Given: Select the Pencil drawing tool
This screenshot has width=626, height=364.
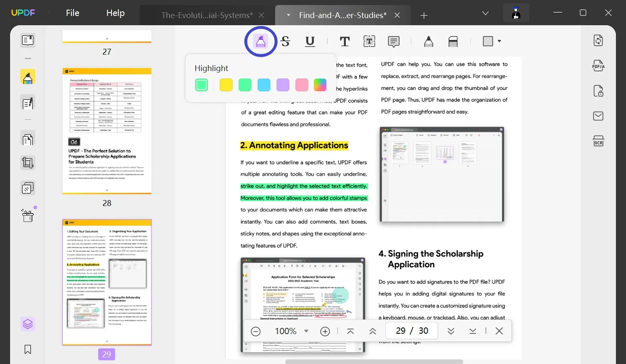Looking at the screenshot, I should [428, 41].
